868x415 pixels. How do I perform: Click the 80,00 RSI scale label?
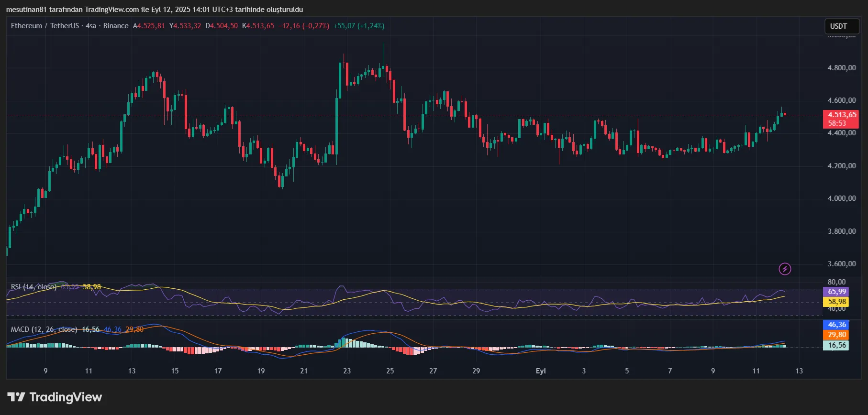click(836, 282)
